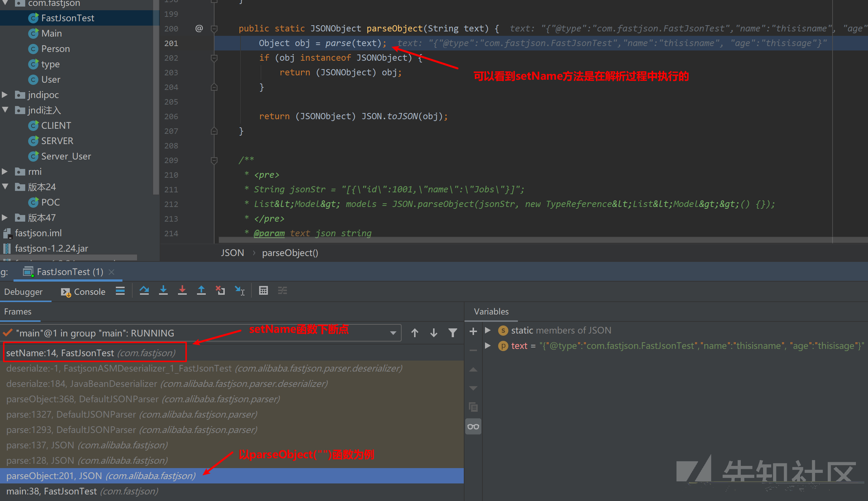This screenshot has width=868, height=501.
Task: Click the Step Into debugger icon
Action: click(x=163, y=291)
